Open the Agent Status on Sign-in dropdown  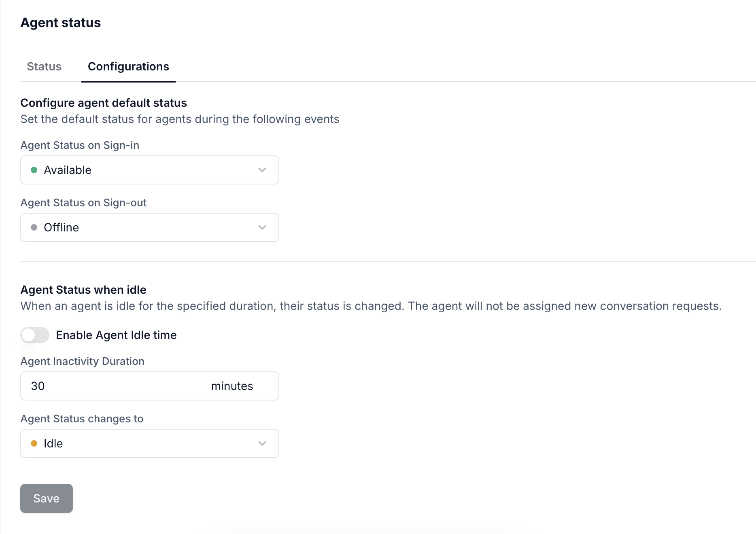click(x=150, y=170)
